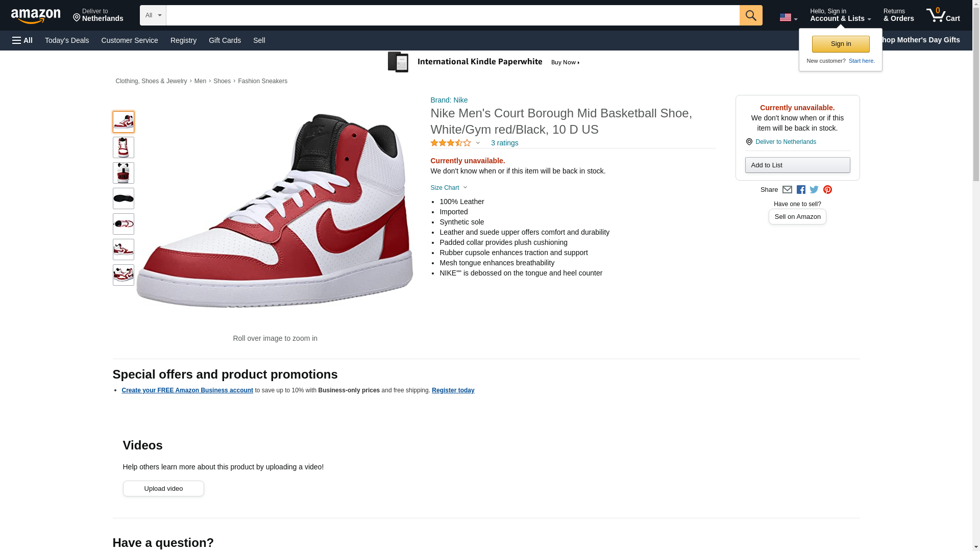980x551 pixels.
Task: Click the Upload video button
Action: 163,488
